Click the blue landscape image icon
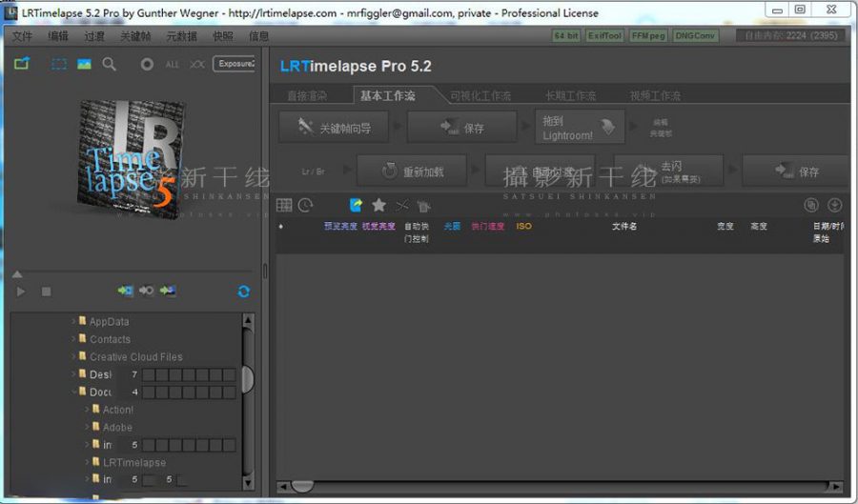858x504 pixels. coord(84,64)
